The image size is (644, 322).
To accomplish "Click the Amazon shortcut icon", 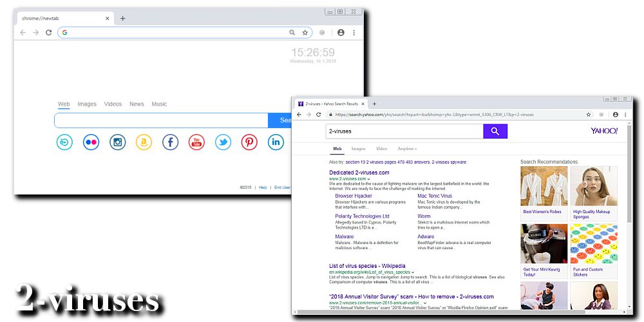I will click(144, 142).
